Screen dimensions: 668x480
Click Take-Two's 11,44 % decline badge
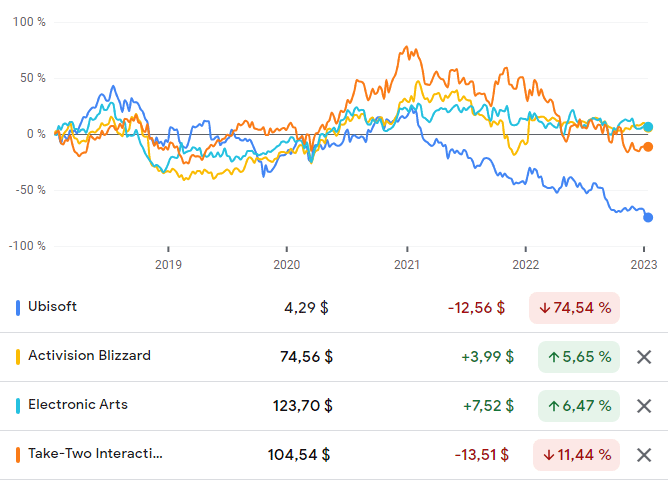577,455
